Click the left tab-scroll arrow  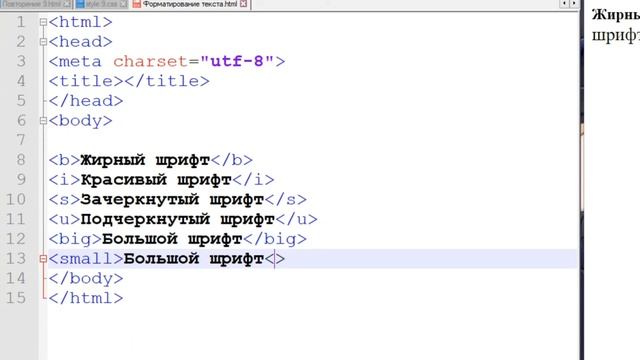tap(564, 4)
